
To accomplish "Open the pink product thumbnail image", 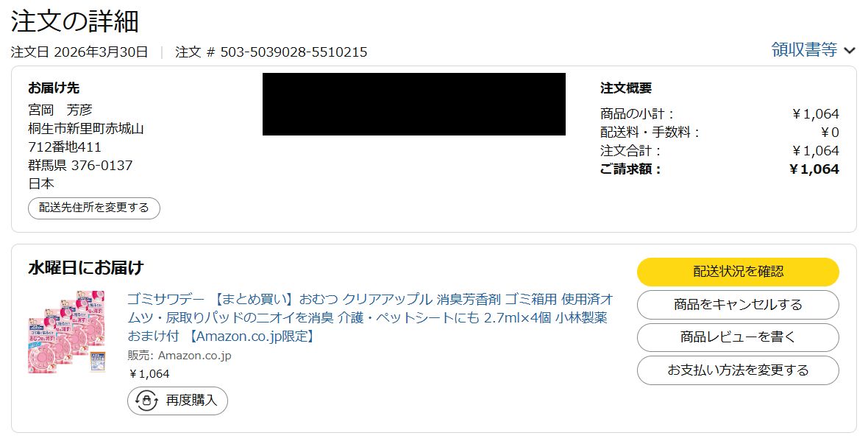I will point(66,331).
